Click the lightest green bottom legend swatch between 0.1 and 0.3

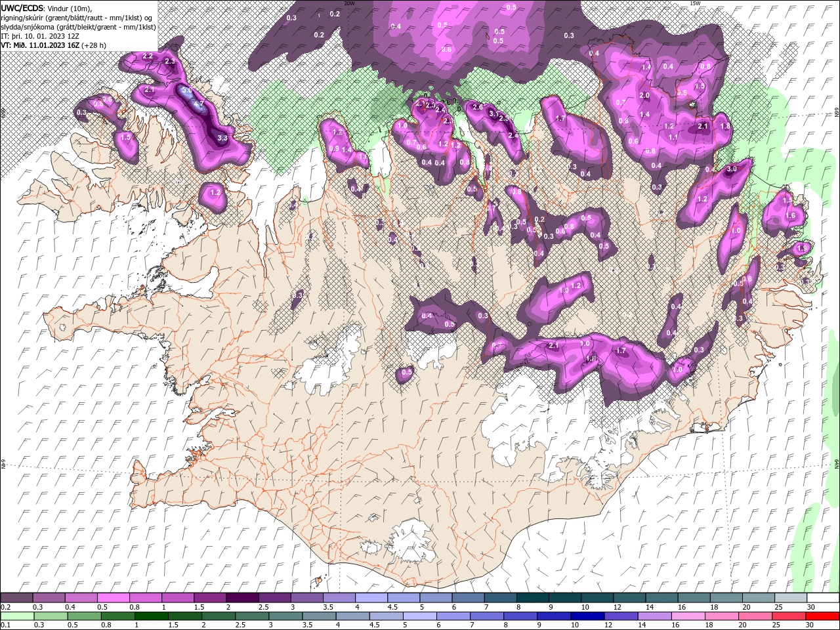click(x=16, y=616)
